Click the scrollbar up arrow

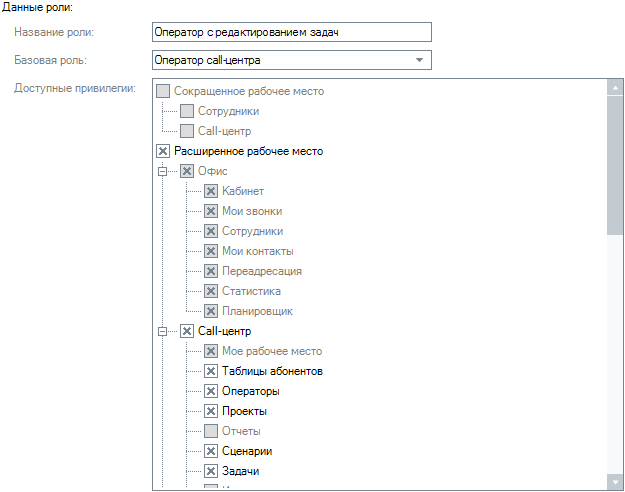(x=614, y=88)
